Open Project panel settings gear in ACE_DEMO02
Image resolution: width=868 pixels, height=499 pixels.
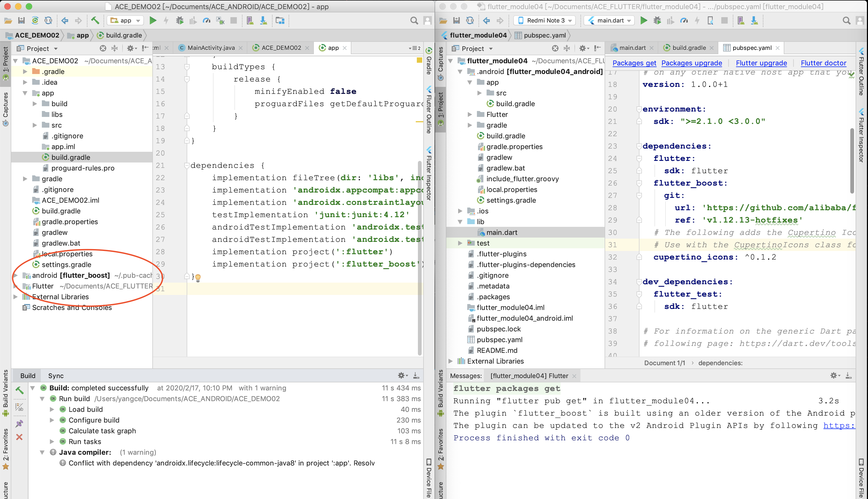coord(132,48)
